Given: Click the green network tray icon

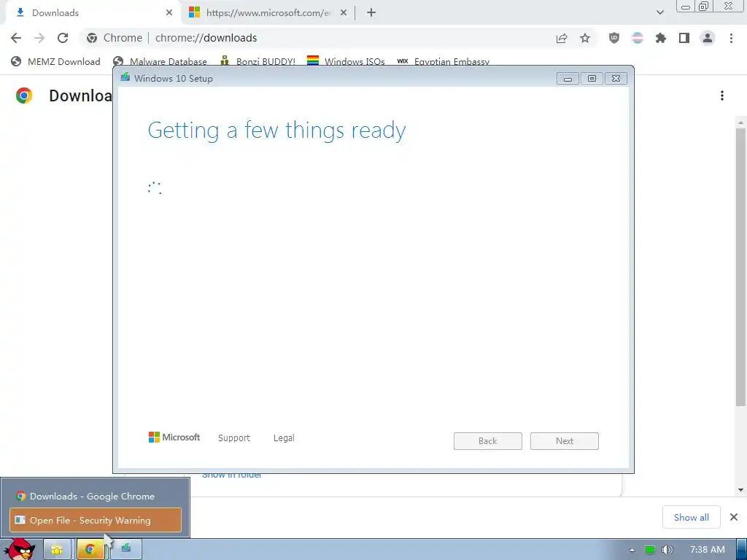Looking at the screenshot, I should pyautogui.click(x=650, y=550).
